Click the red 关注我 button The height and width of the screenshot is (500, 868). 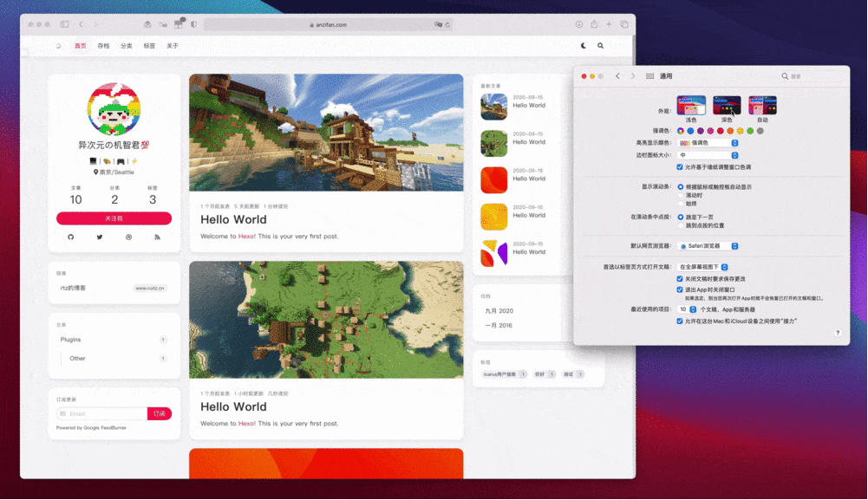tap(114, 218)
